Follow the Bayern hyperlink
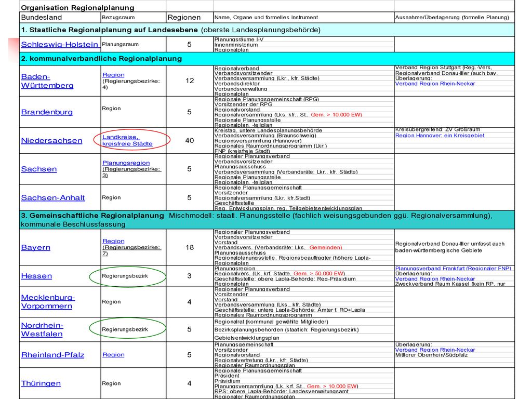The width and height of the screenshot is (532, 399). click(36, 247)
